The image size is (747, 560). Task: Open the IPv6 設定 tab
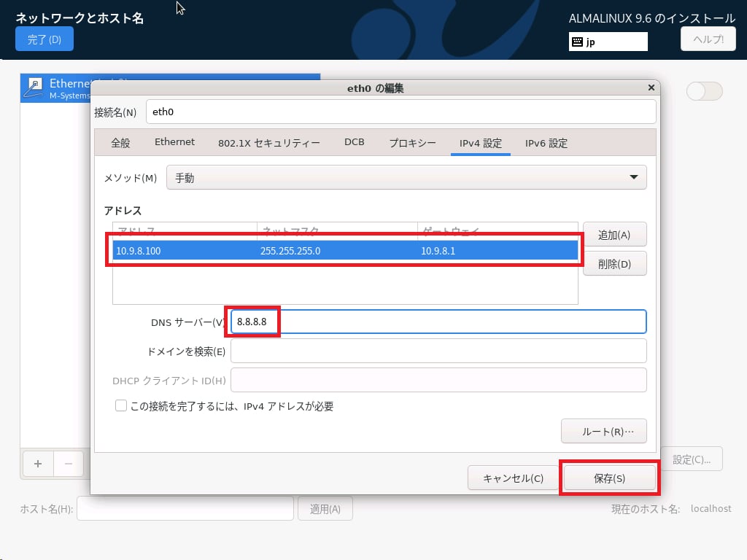point(546,143)
